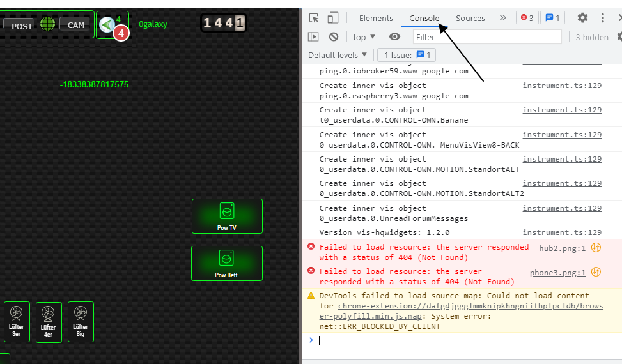Toggle the Lüfter Big fan widget
622x364 pixels.
[x=81, y=322]
